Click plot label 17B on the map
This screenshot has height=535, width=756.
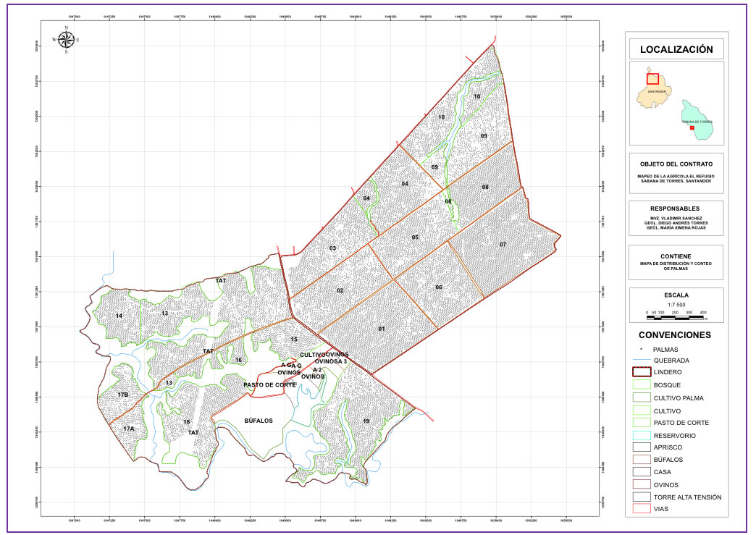123,395
